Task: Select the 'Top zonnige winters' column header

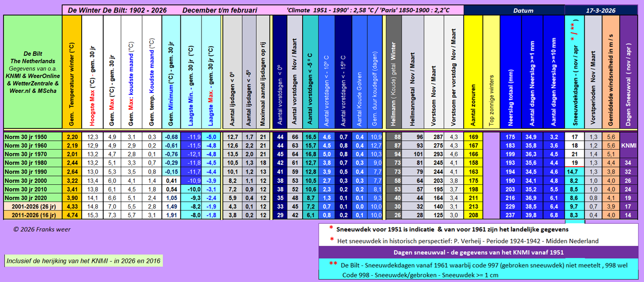Action: [491, 73]
